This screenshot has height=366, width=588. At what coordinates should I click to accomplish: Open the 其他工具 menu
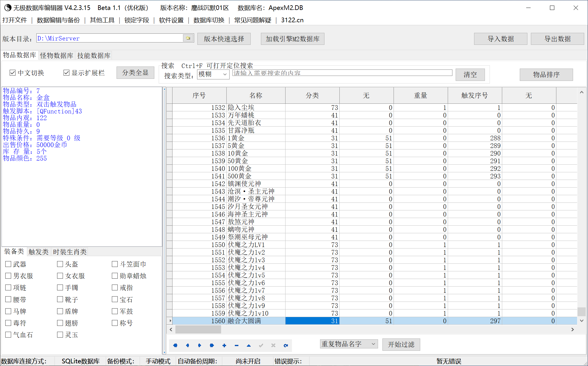click(102, 20)
